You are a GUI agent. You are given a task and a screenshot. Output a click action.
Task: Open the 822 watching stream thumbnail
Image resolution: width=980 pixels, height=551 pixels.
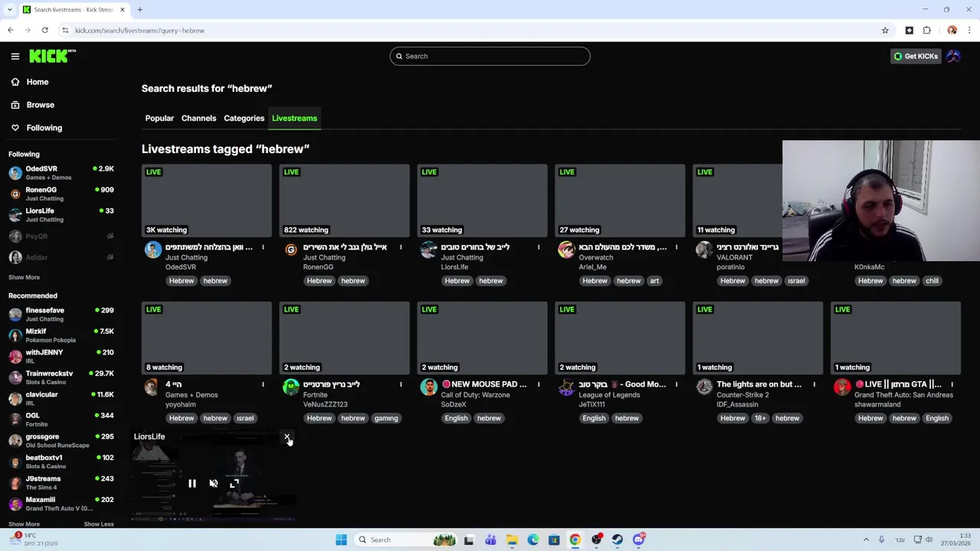pyautogui.click(x=345, y=201)
